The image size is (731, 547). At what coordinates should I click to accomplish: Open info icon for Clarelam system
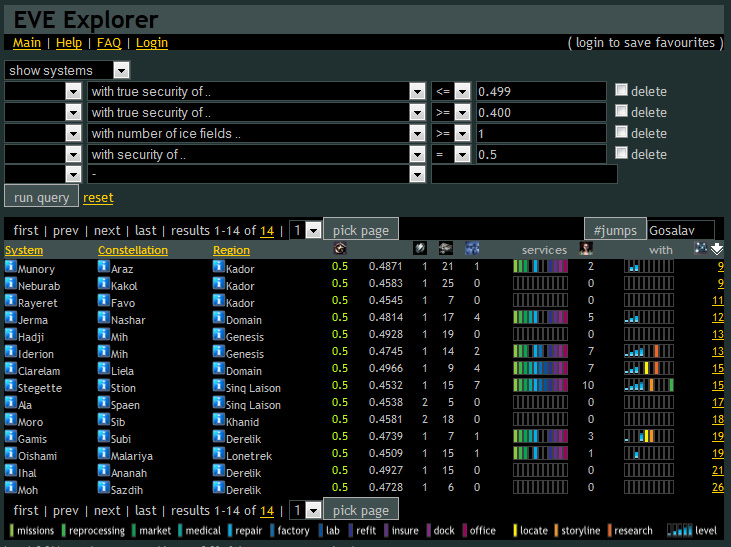pos(11,368)
